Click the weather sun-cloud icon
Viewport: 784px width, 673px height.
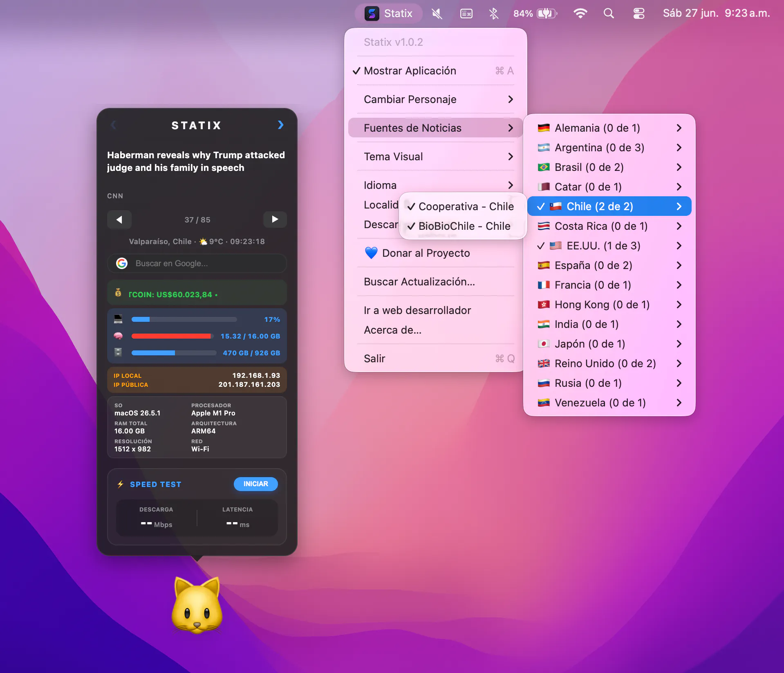[x=203, y=241]
